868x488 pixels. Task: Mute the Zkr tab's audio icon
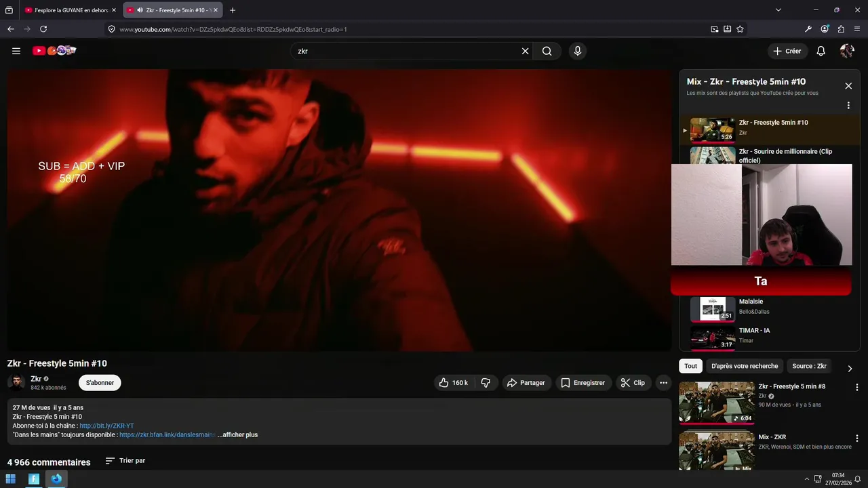140,10
